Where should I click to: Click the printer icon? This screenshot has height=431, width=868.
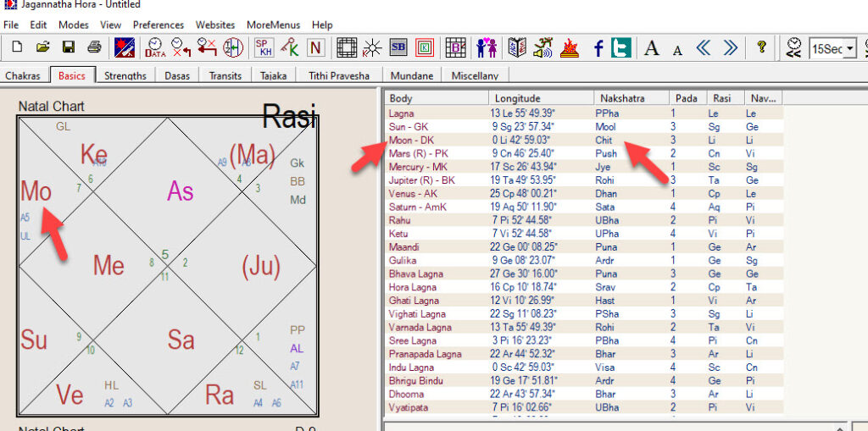coord(94,48)
